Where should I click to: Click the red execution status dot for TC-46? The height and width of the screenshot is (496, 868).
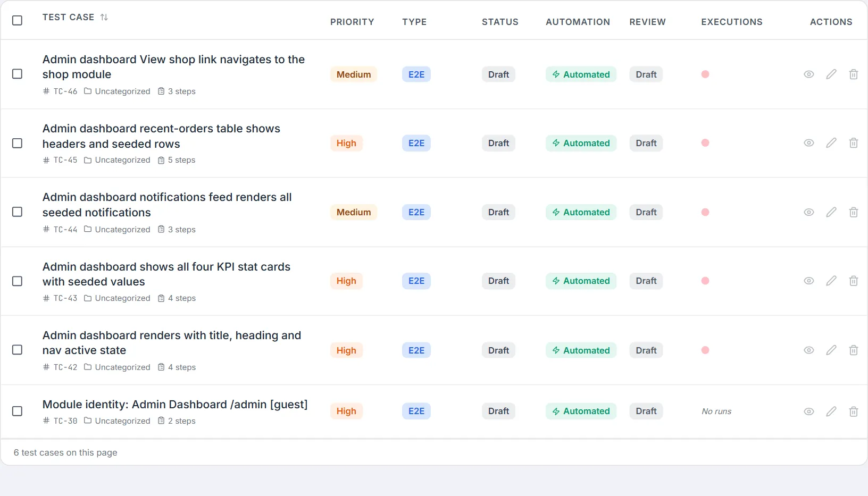pyautogui.click(x=705, y=74)
